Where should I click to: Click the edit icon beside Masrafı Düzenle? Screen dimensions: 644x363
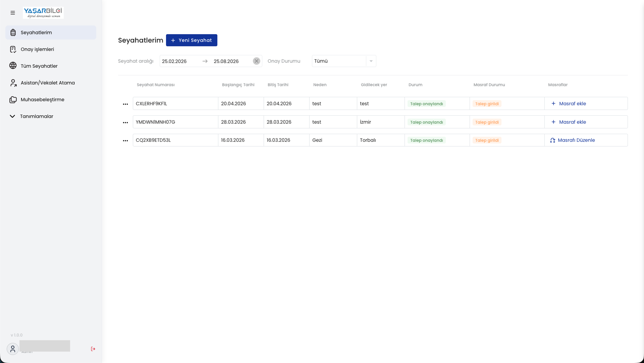552,140
